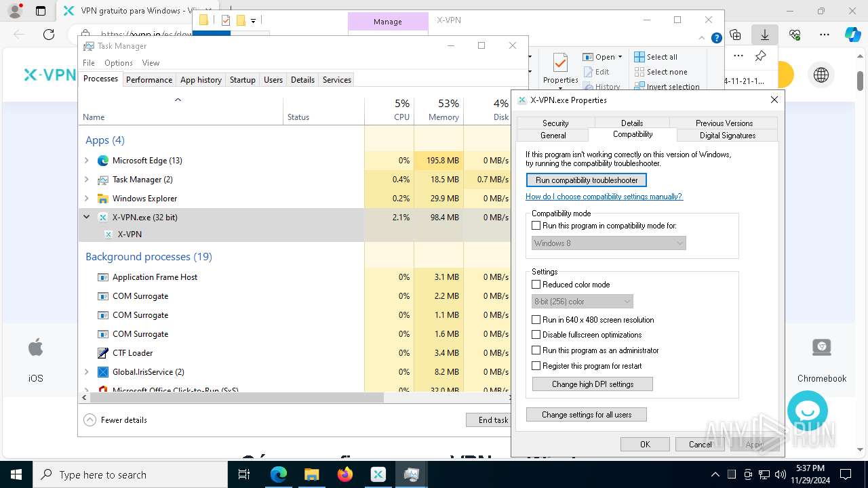The height and width of the screenshot is (488, 868).
Task: Collapse Task Manager with Fewer details
Action: click(115, 420)
